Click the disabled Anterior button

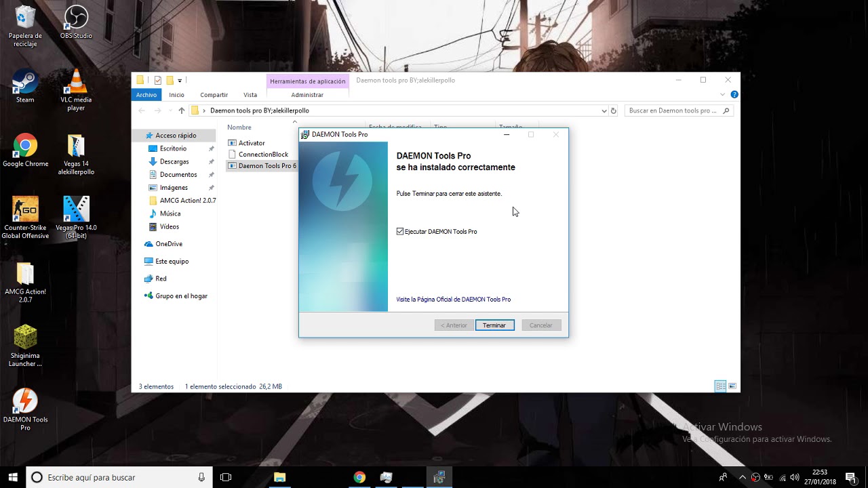click(454, 325)
